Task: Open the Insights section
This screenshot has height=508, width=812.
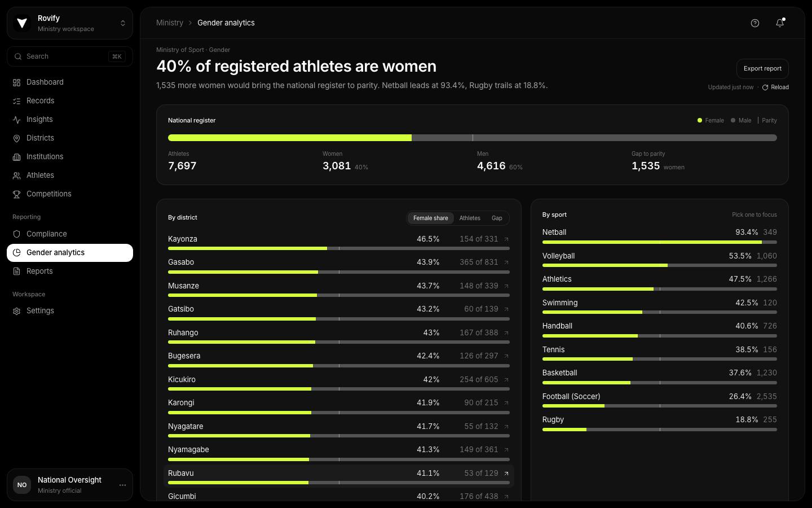Action: click(x=70, y=120)
